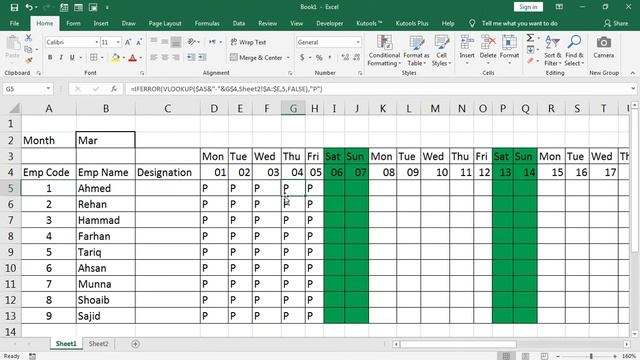Screen dimensions: 640x360
Task: Toggle Wrap Text on selected cell
Action: click(248, 42)
